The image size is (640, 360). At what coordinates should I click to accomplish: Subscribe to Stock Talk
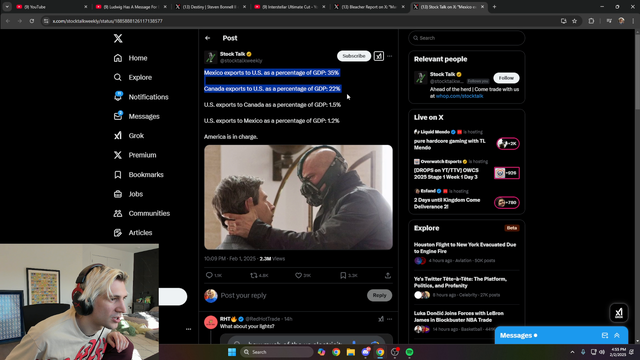tap(354, 56)
